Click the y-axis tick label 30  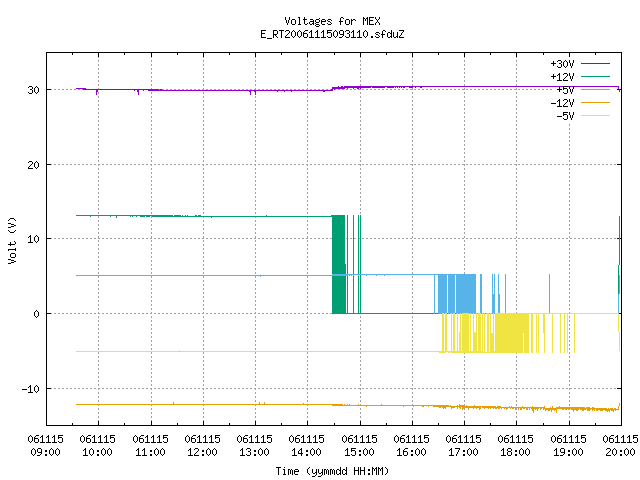33,90
